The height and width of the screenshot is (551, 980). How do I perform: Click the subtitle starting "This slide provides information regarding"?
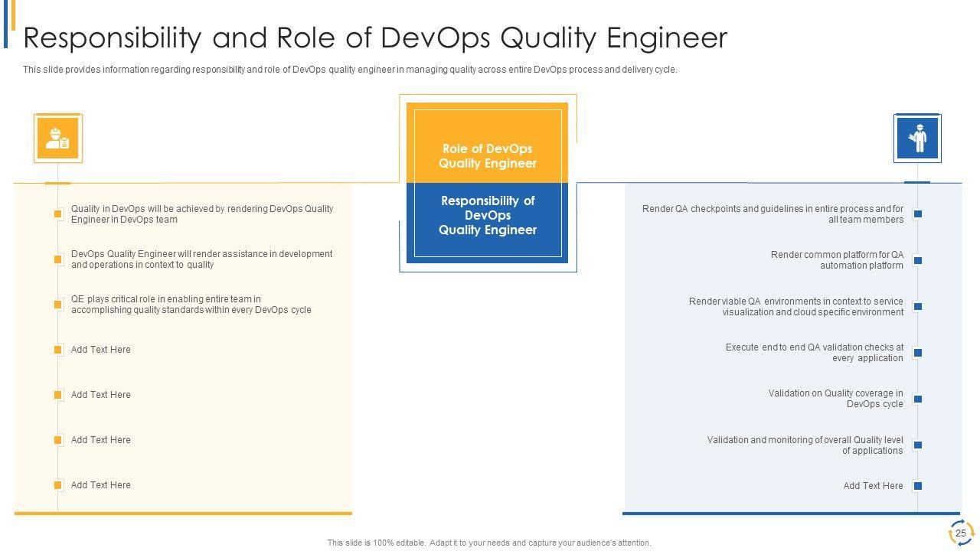[x=350, y=70]
